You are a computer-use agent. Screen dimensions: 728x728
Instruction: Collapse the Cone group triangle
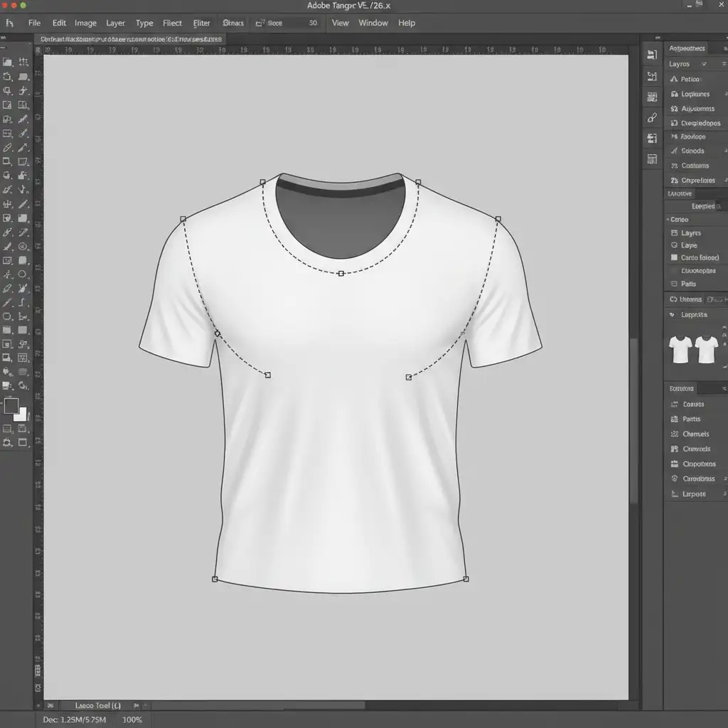pyautogui.click(x=668, y=220)
